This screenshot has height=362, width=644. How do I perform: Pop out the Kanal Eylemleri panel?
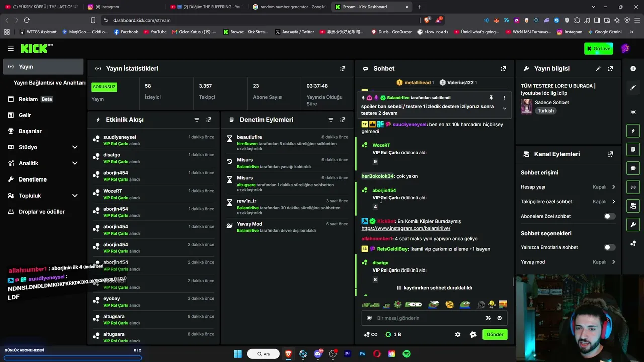[x=610, y=154]
